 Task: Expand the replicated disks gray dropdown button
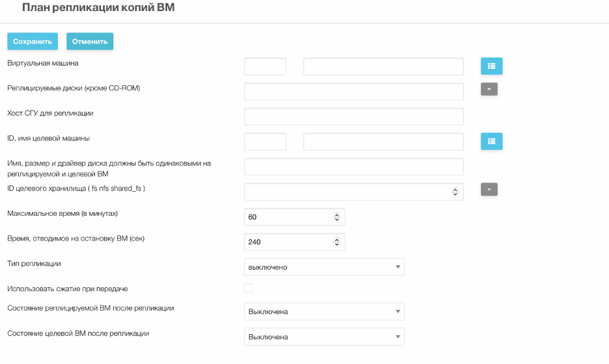(x=489, y=89)
